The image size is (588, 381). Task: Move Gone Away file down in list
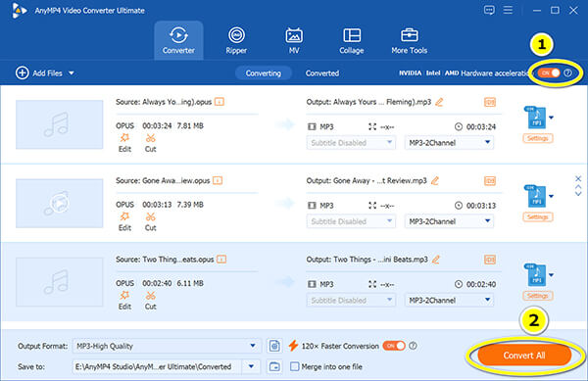point(578,194)
